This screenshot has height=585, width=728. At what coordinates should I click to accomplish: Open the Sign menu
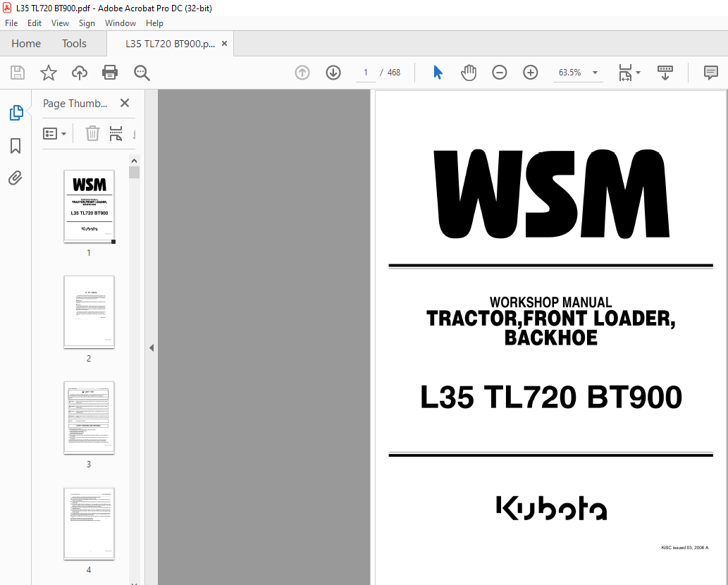point(87,23)
